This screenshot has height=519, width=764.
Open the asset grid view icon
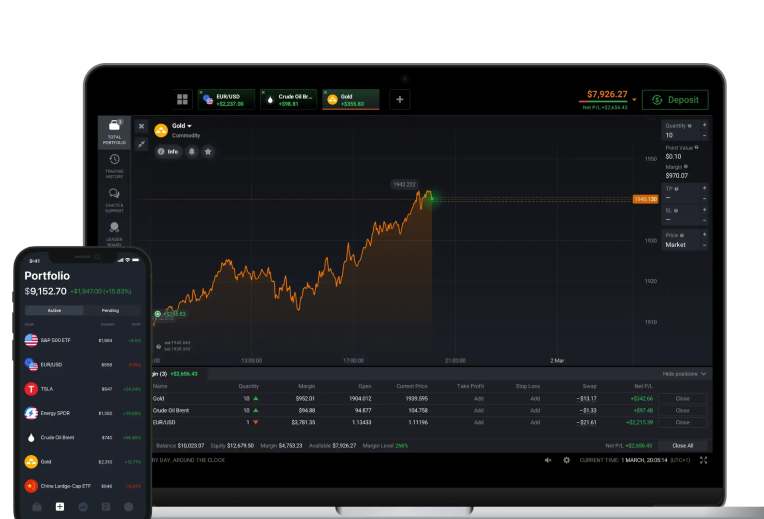pyautogui.click(x=182, y=100)
